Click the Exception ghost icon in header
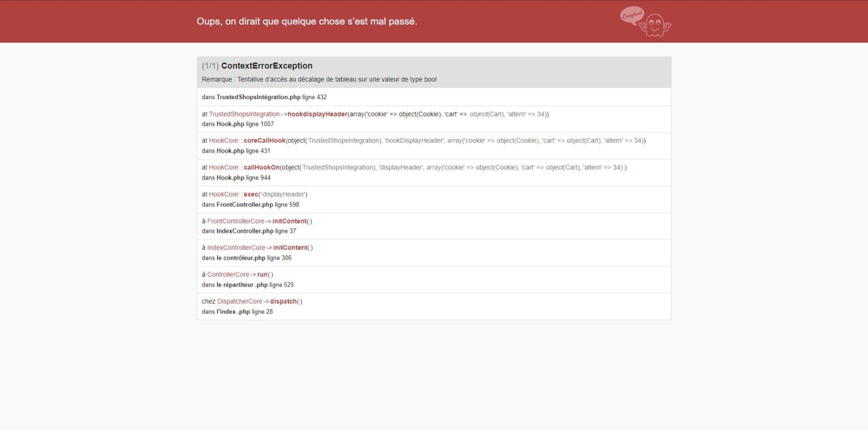This screenshot has height=430, width=868. coord(646,21)
